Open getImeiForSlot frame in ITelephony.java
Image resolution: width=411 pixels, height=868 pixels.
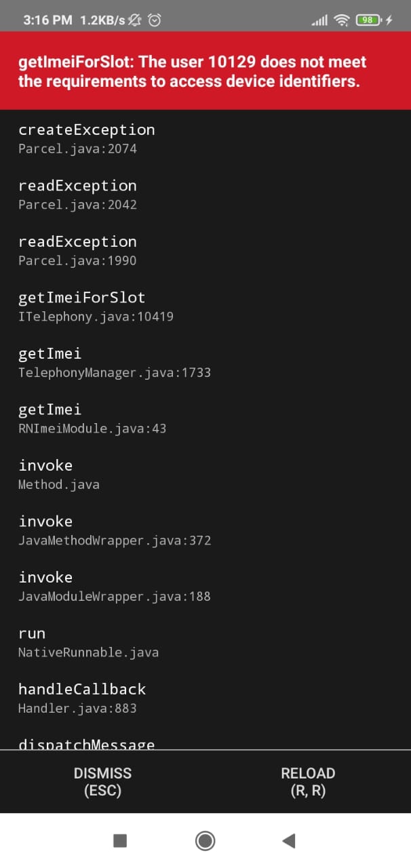click(206, 307)
